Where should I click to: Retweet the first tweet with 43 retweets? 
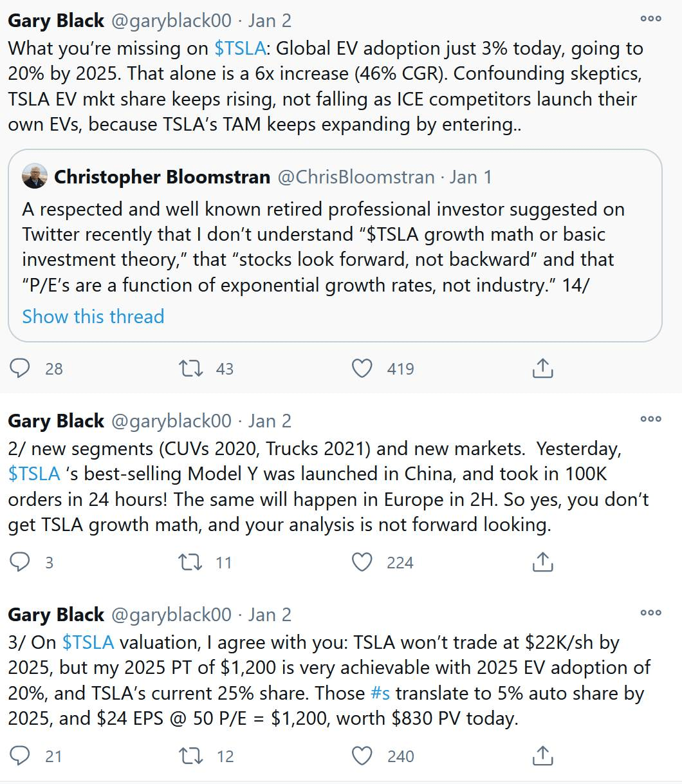coord(190,368)
